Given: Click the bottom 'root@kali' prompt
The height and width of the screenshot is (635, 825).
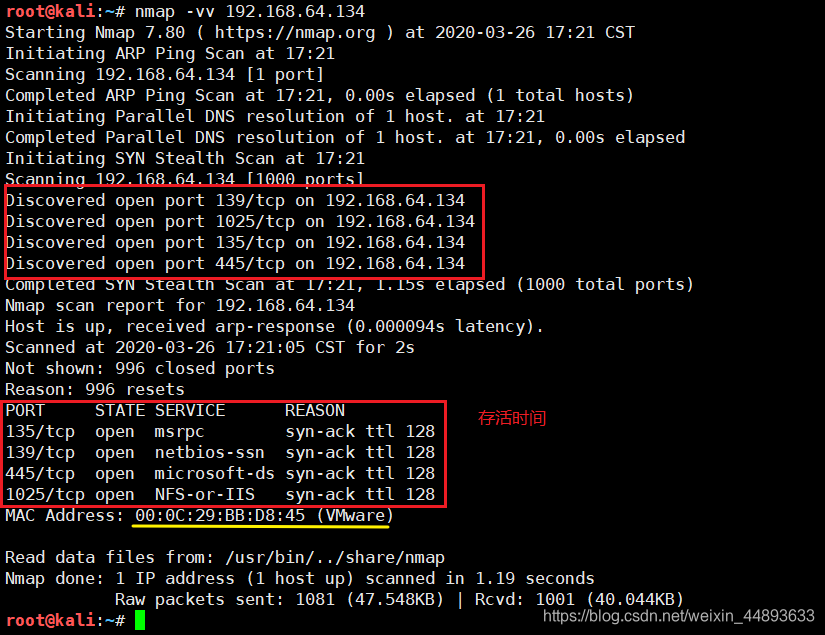Looking at the screenshot, I should coord(51,620).
